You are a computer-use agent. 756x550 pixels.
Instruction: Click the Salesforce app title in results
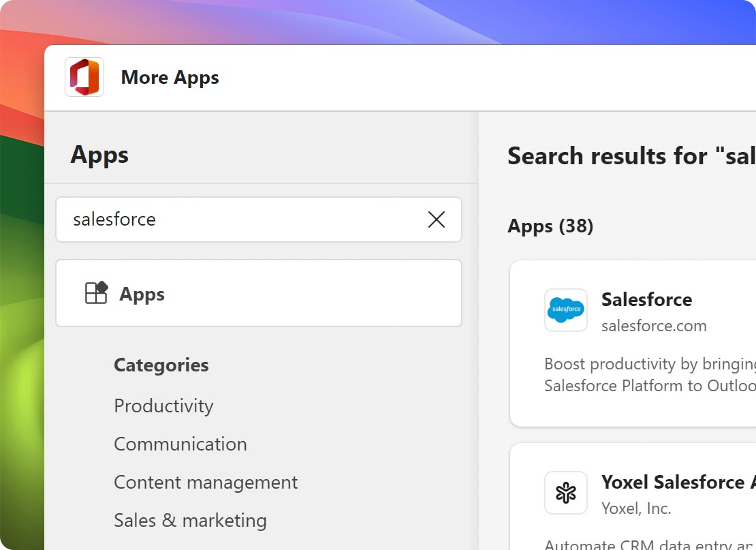coord(646,299)
